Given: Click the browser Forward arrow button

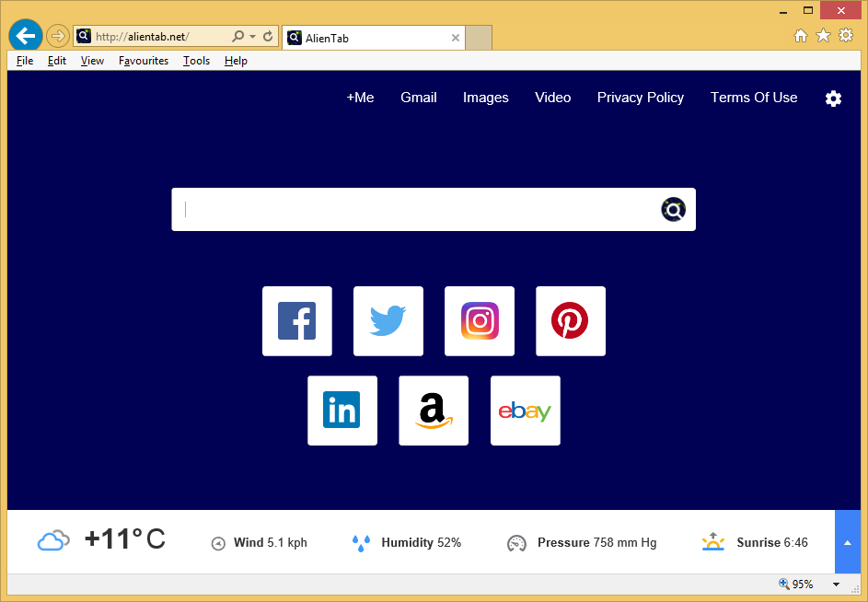Looking at the screenshot, I should click(57, 37).
